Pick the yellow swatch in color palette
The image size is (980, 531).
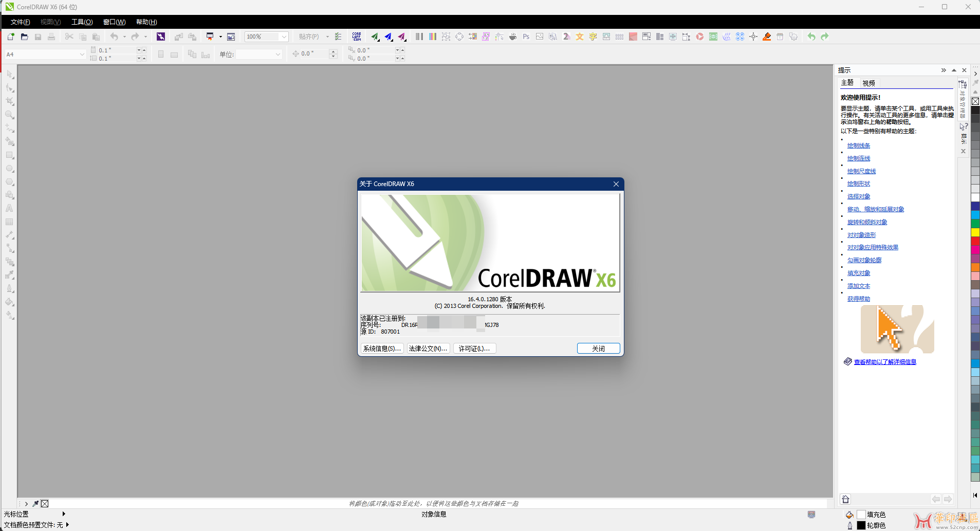975,232
